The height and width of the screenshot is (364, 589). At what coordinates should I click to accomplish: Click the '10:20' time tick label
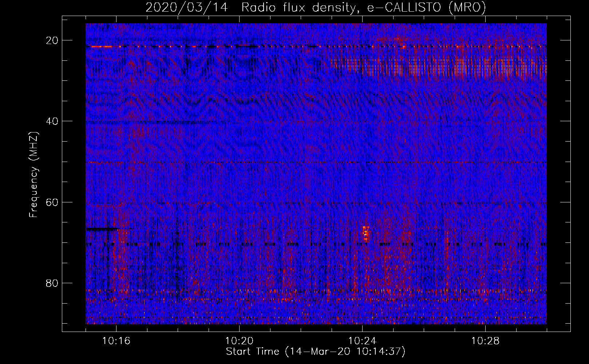pos(239,341)
